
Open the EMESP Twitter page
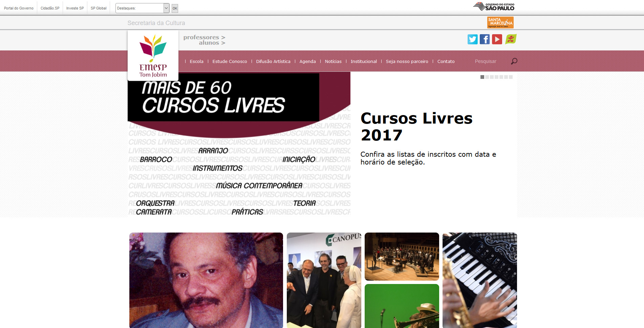[472, 39]
